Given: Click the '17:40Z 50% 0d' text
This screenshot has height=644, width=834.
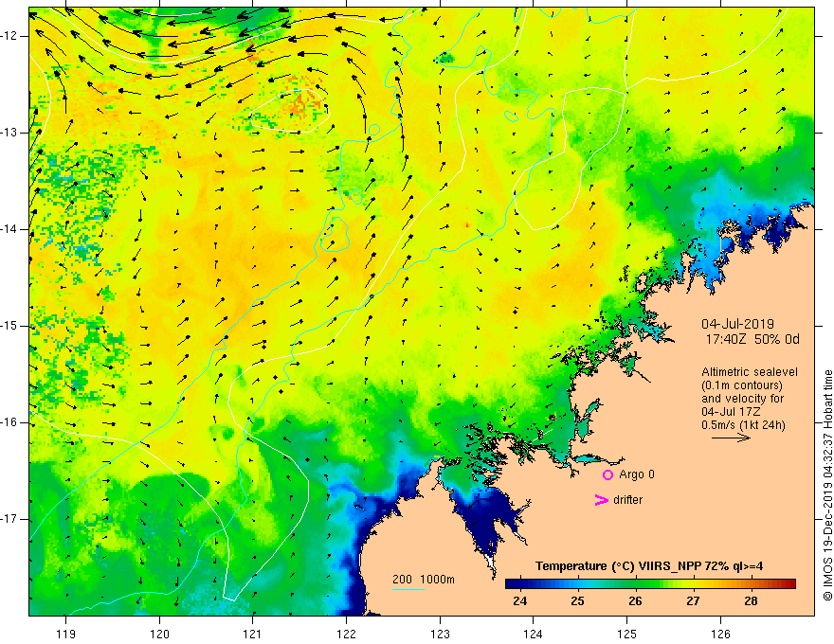Looking at the screenshot, I should click(x=752, y=340).
